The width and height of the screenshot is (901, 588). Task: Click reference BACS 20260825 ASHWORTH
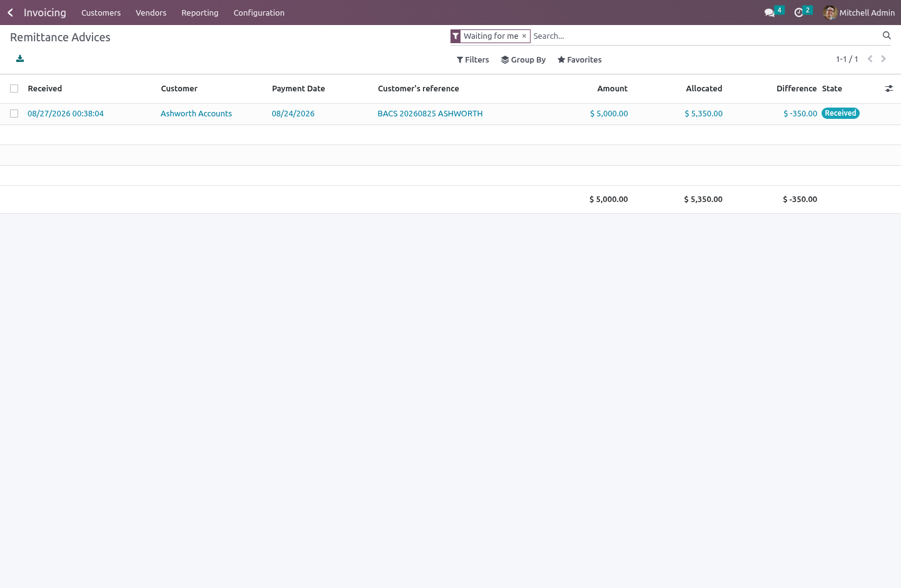pyautogui.click(x=430, y=114)
